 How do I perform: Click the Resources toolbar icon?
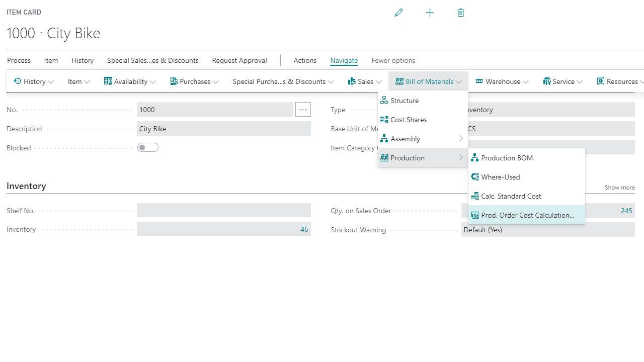pyautogui.click(x=601, y=81)
